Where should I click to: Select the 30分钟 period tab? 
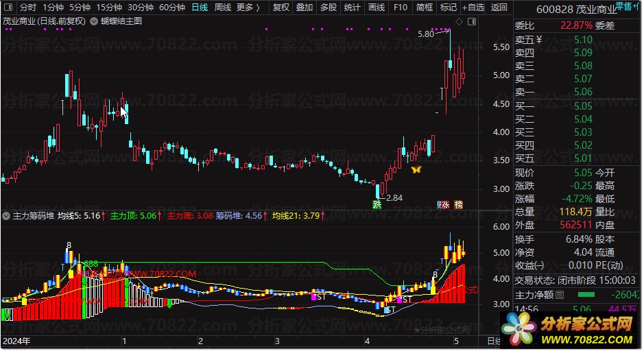point(141,8)
